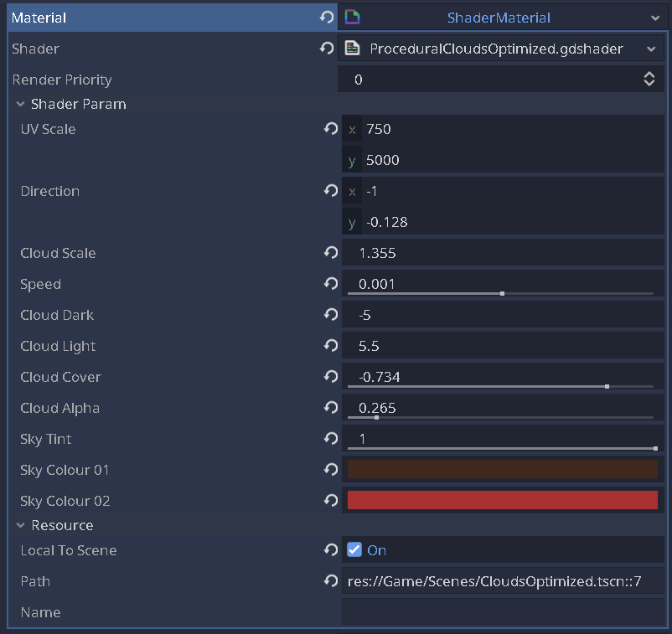Open the Sky Colour 02 red swatch

[x=502, y=501]
